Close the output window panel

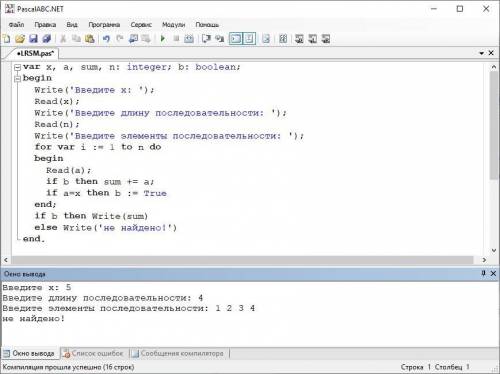point(493,274)
